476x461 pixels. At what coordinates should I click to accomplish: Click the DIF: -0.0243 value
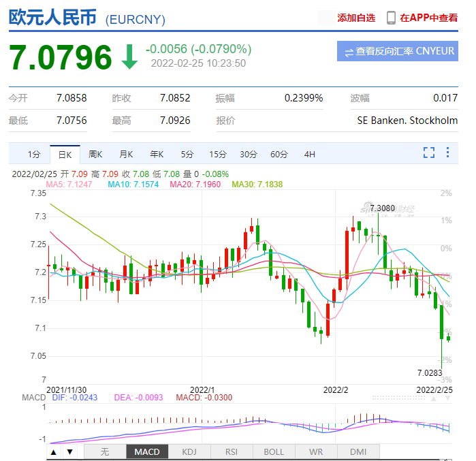coord(75,398)
